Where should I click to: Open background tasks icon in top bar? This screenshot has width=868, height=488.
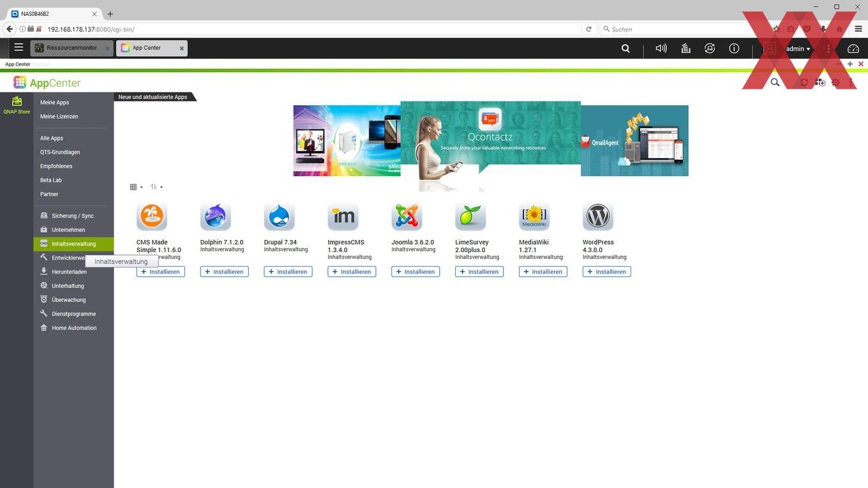click(x=685, y=48)
